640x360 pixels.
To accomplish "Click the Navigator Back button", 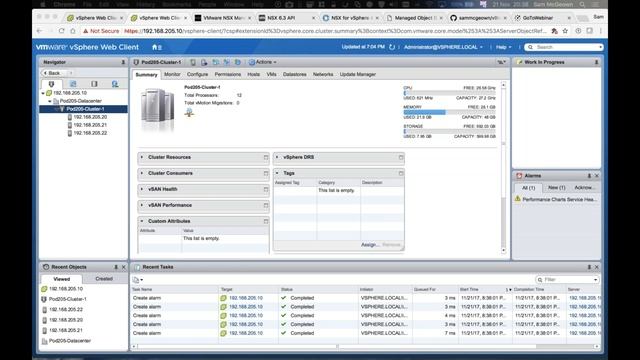I will tap(52, 73).
